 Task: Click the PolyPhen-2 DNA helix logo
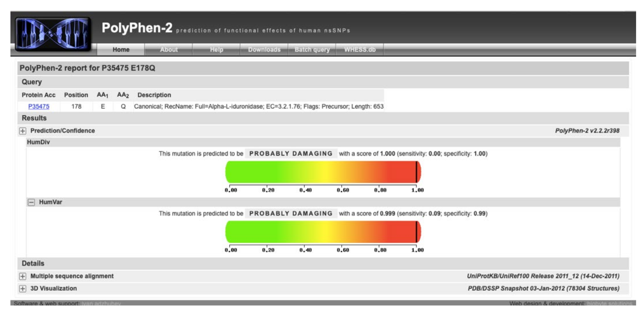tap(53, 34)
